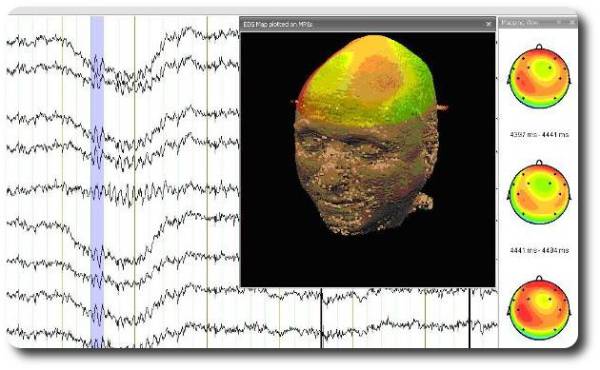Click the 3D MRI head rendering
This screenshot has width=600, height=370.
367,136
